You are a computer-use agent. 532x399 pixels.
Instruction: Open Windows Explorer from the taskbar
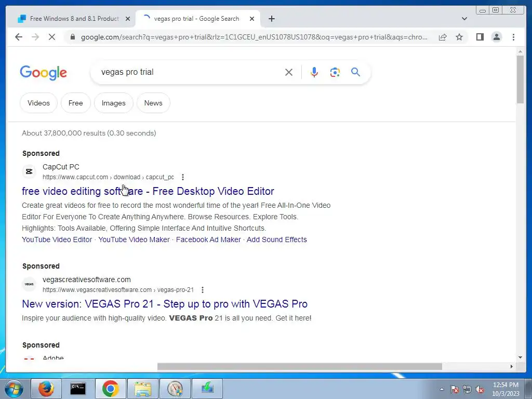[143, 389]
